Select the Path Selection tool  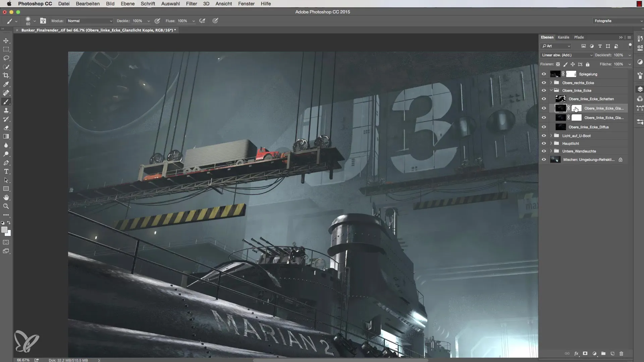pyautogui.click(x=6, y=180)
